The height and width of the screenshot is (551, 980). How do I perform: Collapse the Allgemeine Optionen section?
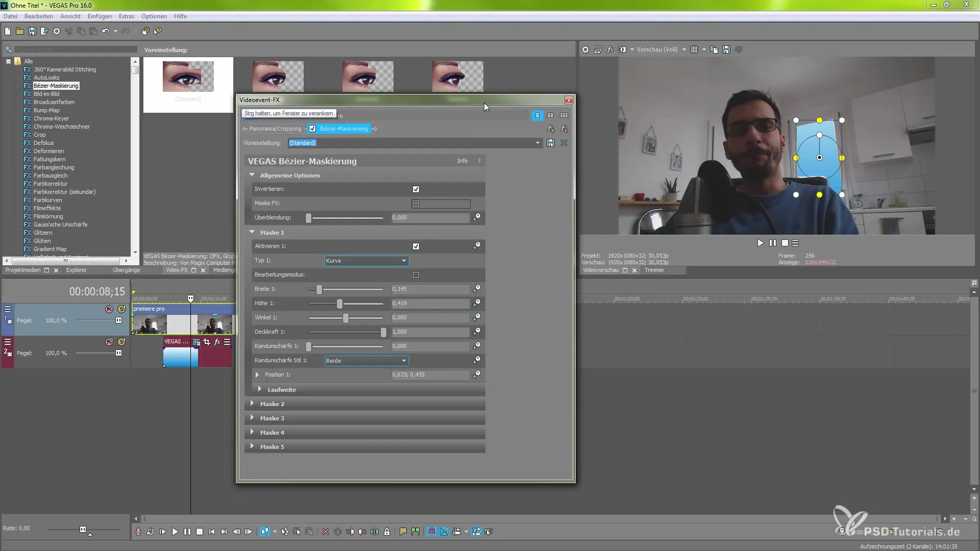252,175
